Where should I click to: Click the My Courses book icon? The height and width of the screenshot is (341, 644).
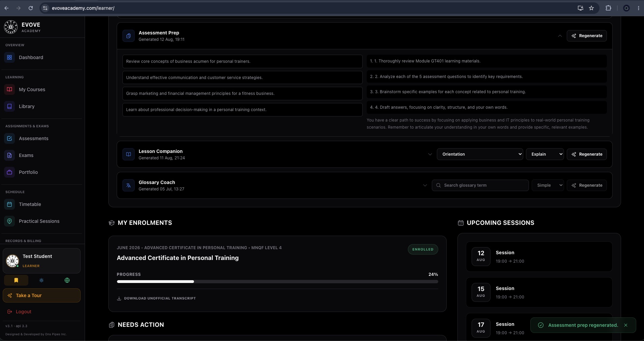pyautogui.click(x=9, y=89)
